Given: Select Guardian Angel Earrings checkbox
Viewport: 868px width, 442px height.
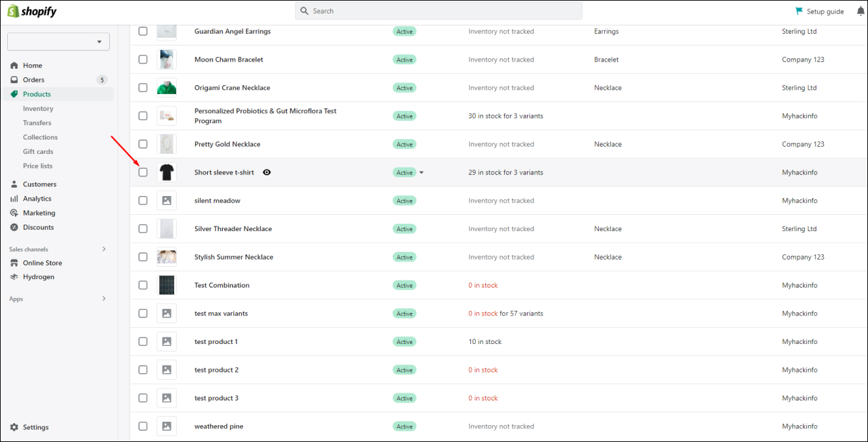Looking at the screenshot, I should (x=143, y=31).
